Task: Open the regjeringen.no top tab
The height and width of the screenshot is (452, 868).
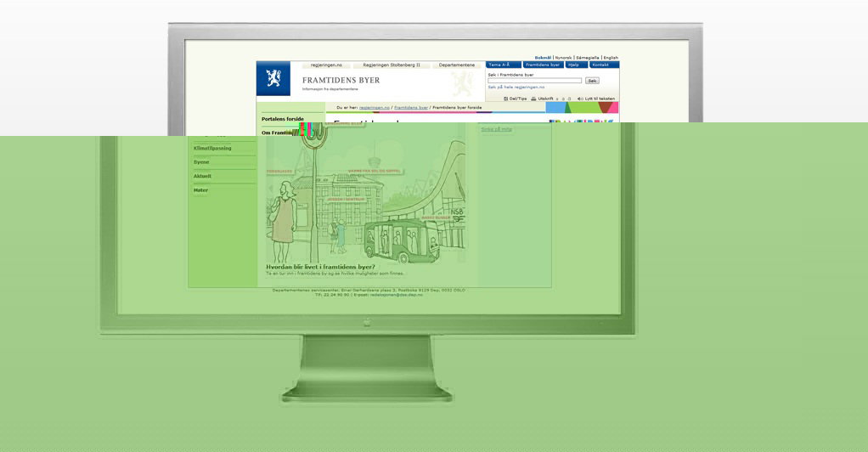Action: pos(327,65)
